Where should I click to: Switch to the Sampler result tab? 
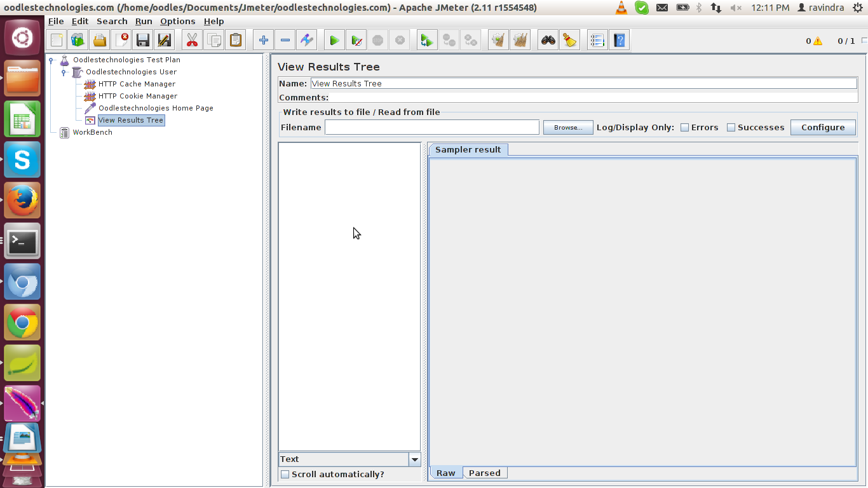(468, 150)
